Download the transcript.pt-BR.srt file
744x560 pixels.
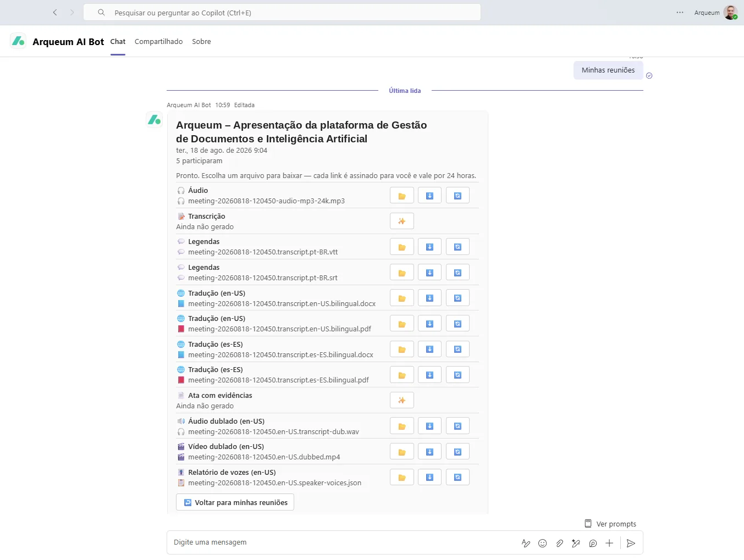tap(429, 273)
